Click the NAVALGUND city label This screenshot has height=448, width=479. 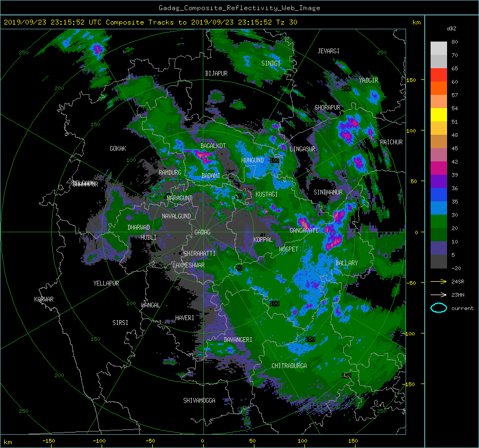[176, 216]
